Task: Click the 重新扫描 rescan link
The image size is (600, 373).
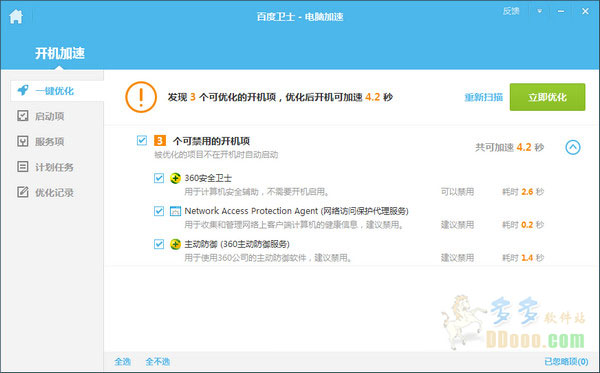Action: 484,97
